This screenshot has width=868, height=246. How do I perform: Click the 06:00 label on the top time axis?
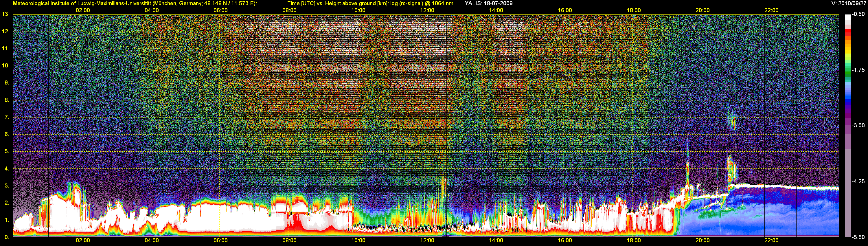[220, 10]
